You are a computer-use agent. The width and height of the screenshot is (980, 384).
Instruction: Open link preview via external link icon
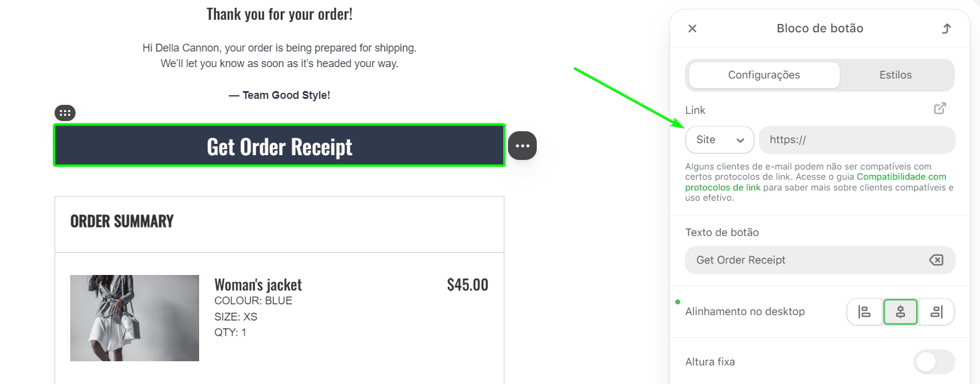[x=940, y=108]
